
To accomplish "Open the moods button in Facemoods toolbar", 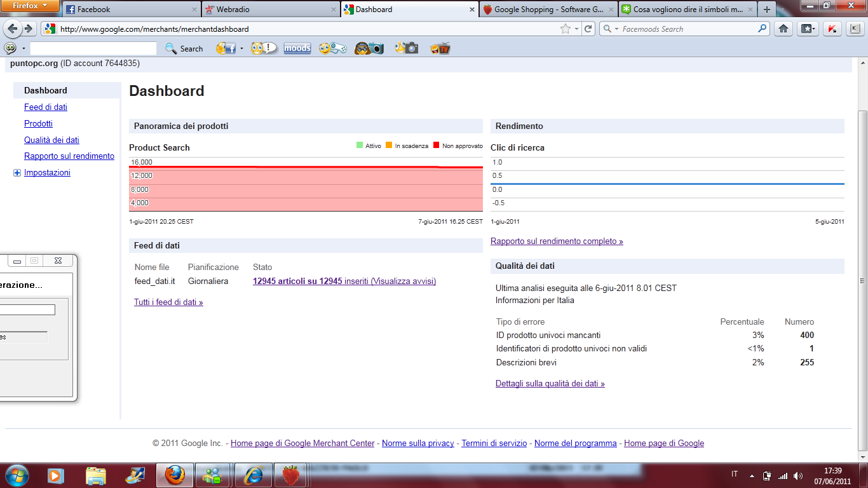I will [x=297, y=48].
